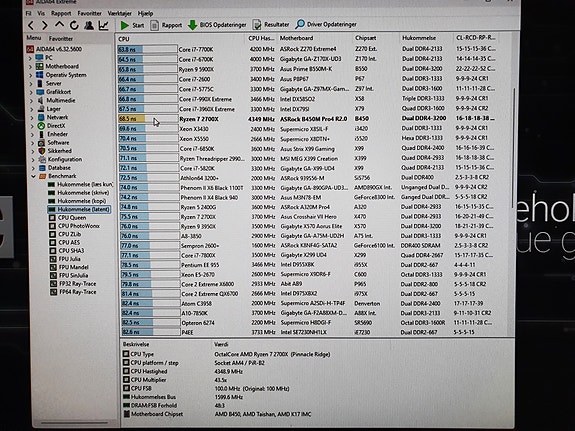The image size is (575, 431).
Task: Click the Refresh icon in toolbar
Action: (74, 25)
